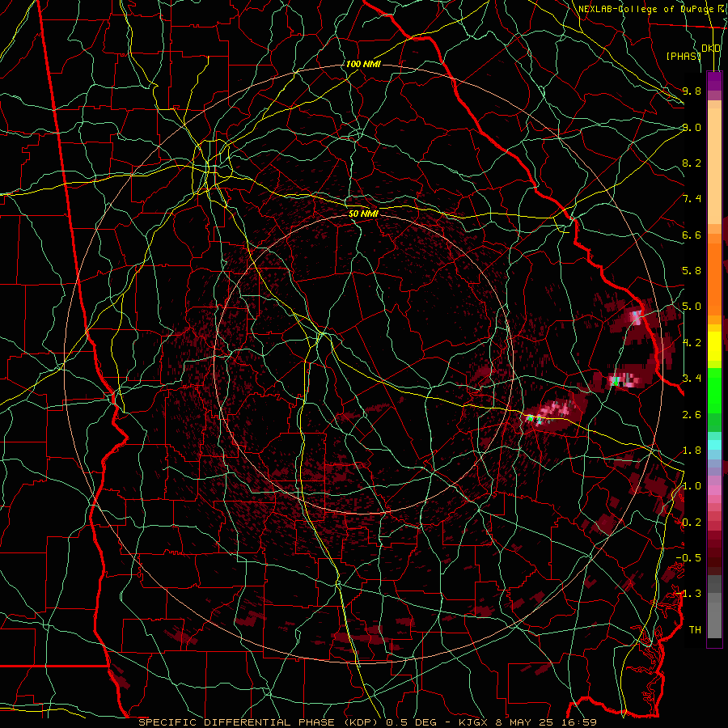Pick the 2.6 scale value

pyautogui.click(x=692, y=414)
